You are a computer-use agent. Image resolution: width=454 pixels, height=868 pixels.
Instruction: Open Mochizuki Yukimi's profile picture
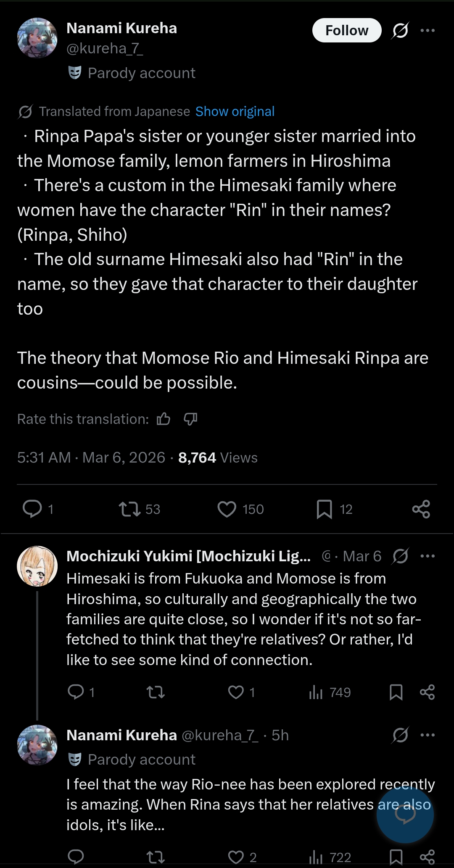pyautogui.click(x=37, y=566)
